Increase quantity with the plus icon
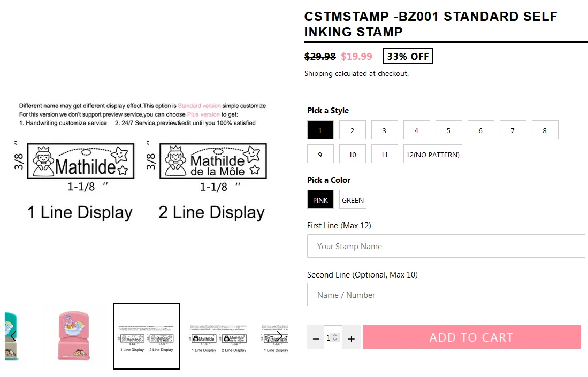This screenshot has height=377, width=588. tap(352, 338)
